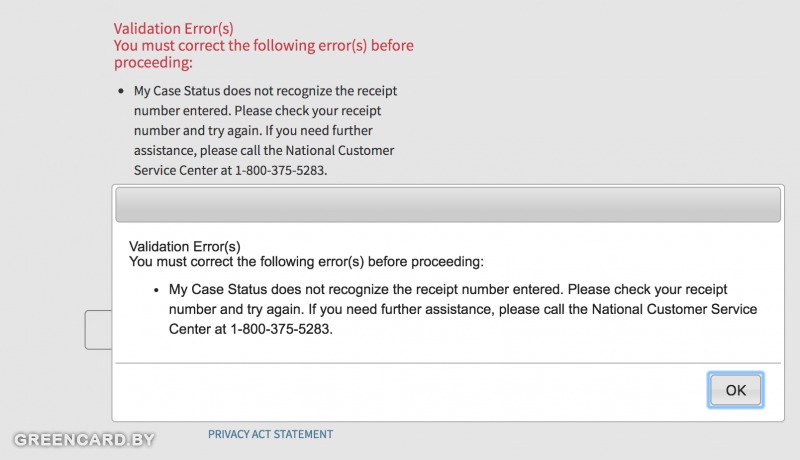Click 'My Case Status' text in the dialog
800x460 pixels.
(215, 290)
